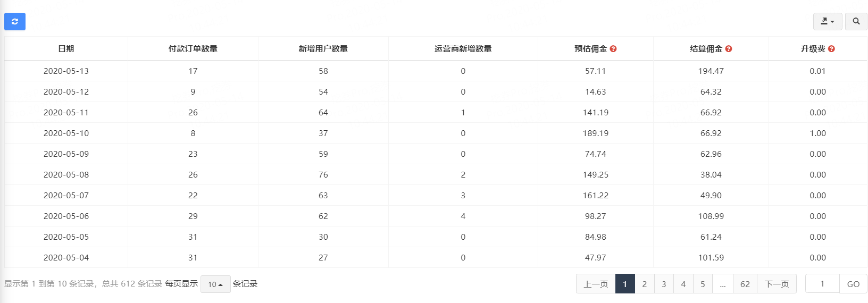Viewport: 868px width, 303px height.
Task: Click the 上一页 previous page button
Action: (596, 284)
